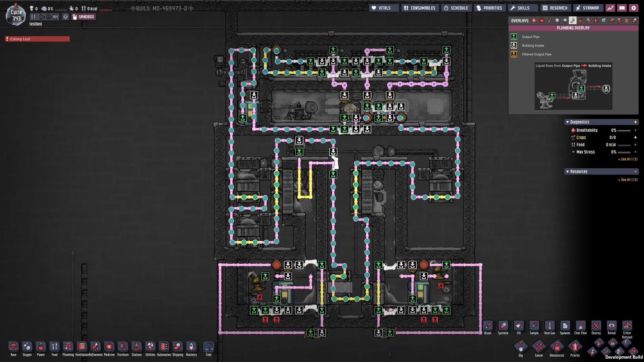Choose the Heat Gun sandbox tool

coord(549,326)
